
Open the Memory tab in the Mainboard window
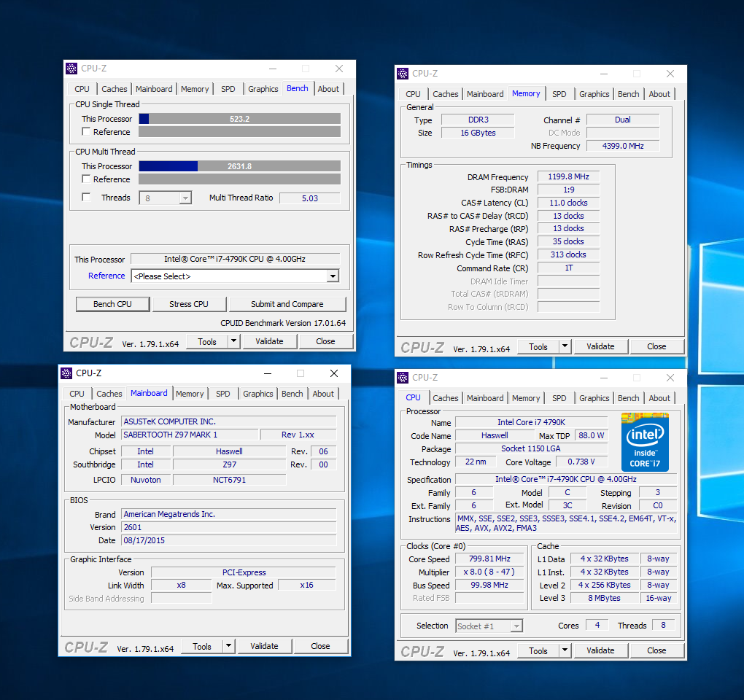click(x=190, y=394)
